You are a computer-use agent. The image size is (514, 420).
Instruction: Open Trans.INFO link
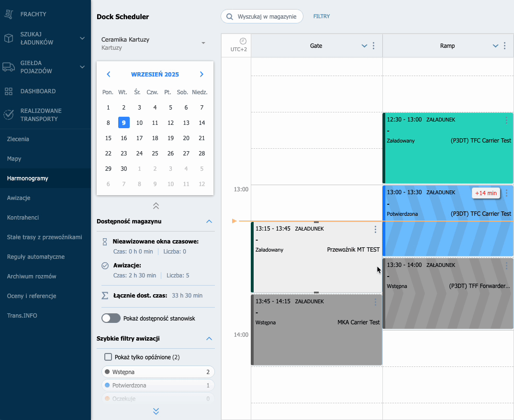click(x=22, y=316)
